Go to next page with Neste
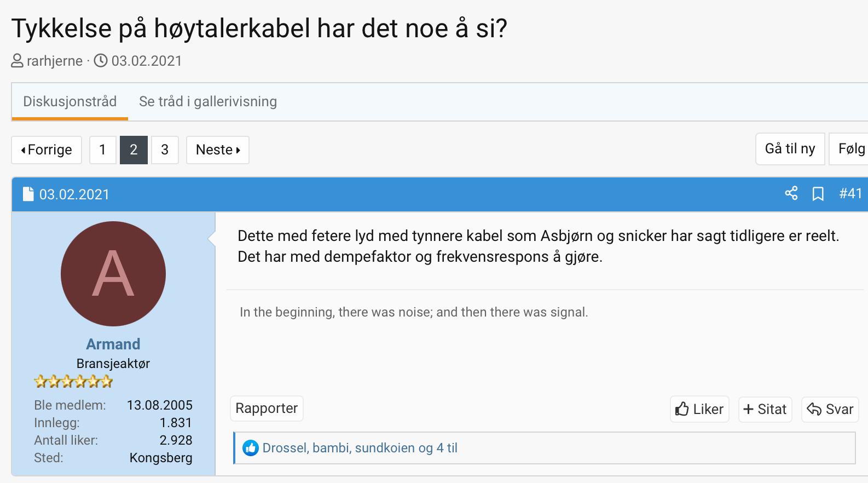The width and height of the screenshot is (868, 483). click(218, 150)
